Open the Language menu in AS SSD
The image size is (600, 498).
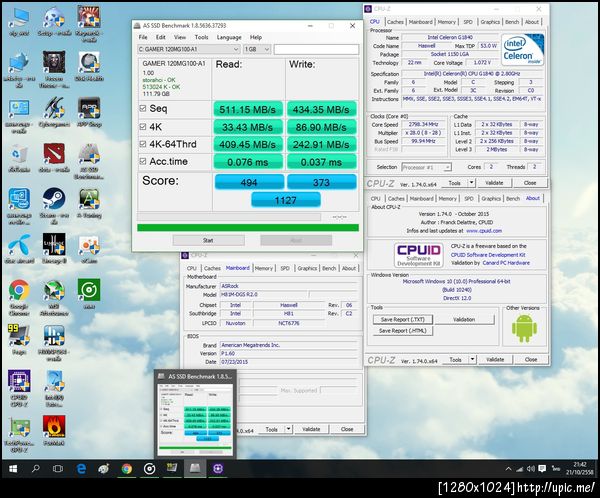[x=229, y=37]
